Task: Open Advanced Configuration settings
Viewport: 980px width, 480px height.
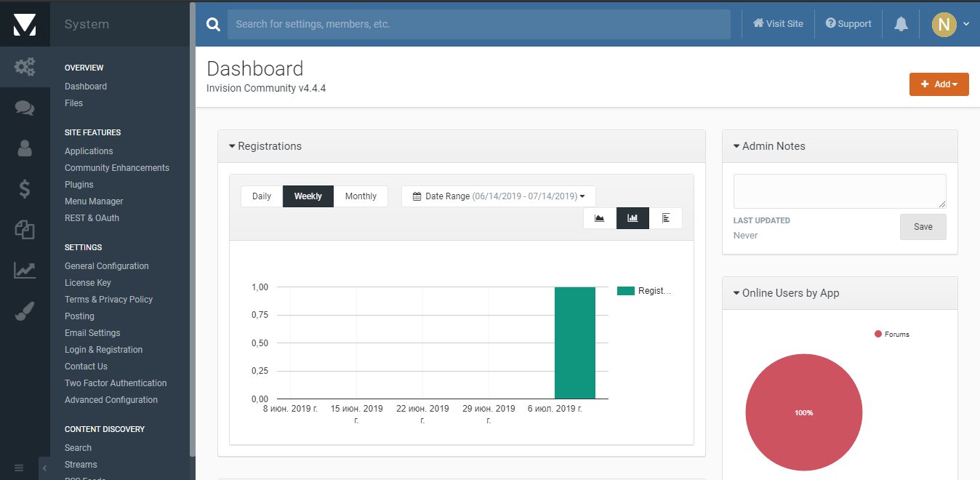Action: (111, 400)
